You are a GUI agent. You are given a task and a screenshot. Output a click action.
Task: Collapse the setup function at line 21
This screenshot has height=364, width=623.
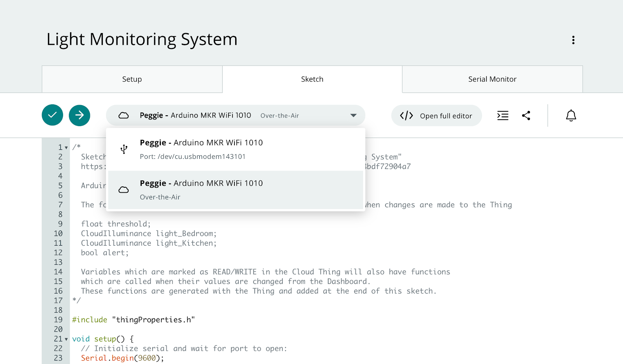(66, 339)
